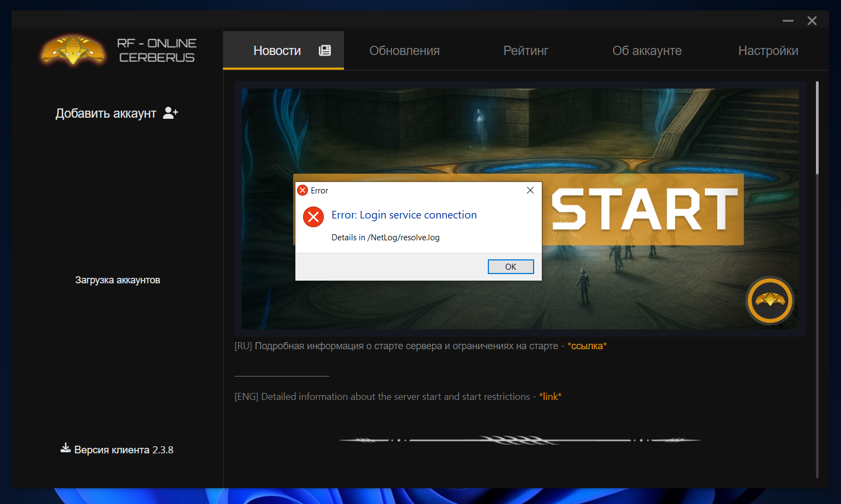Click the download icon near Версия клиента

(x=65, y=448)
